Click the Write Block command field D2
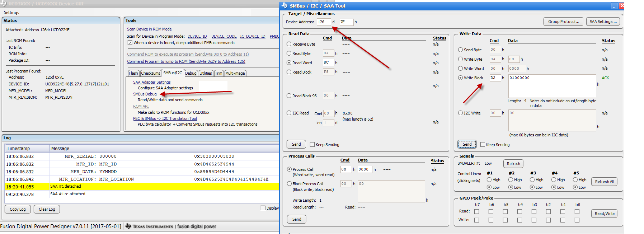The image size is (644, 234). point(495,78)
